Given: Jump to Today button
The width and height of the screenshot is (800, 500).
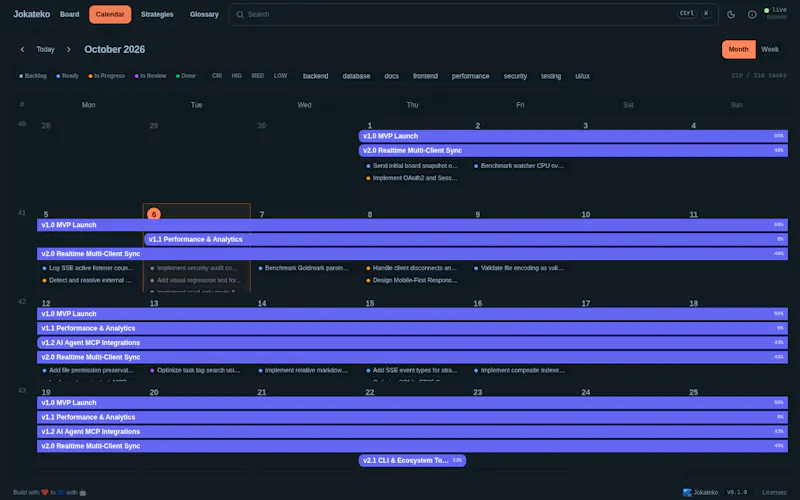Looking at the screenshot, I should pyautogui.click(x=45, y=49).
